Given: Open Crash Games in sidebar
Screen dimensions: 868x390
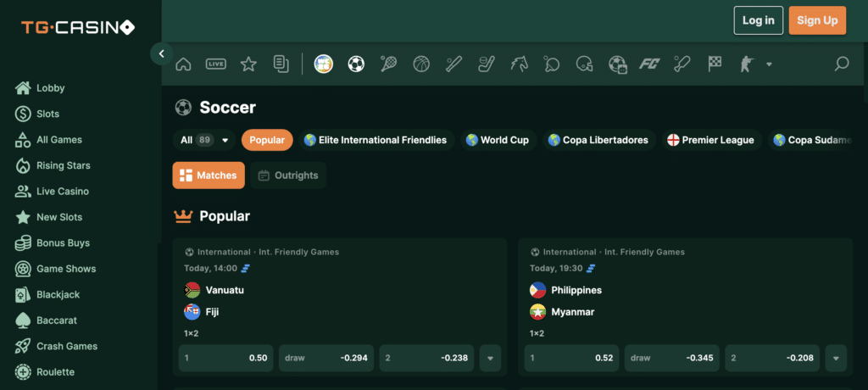Looking at the screenshot, I should pos(56,346).
